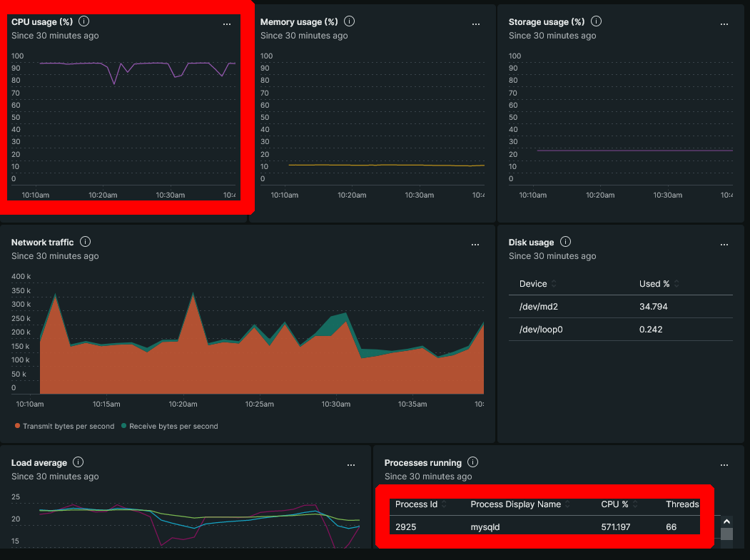Screen dimensions: 750x560
Task: Click the Disk usage title
Action: [531, 243]
